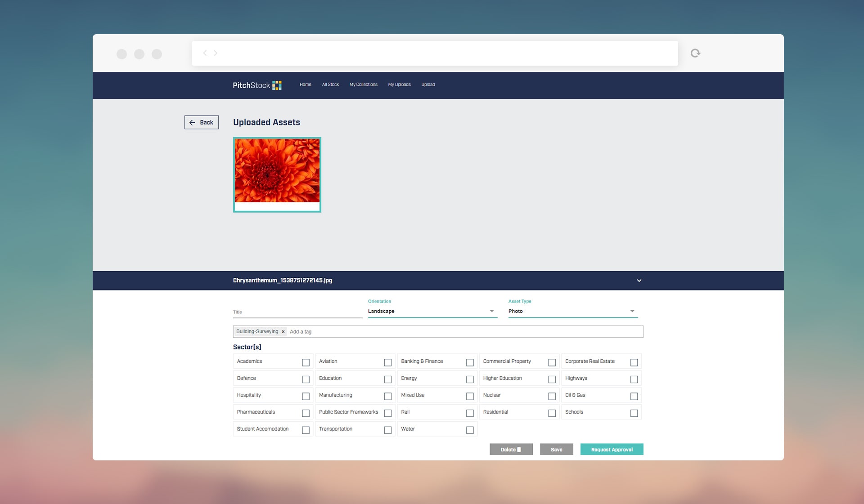864x504 pixels.
Task: Click the PitchStock logo icon
Action: coord(277,85)
